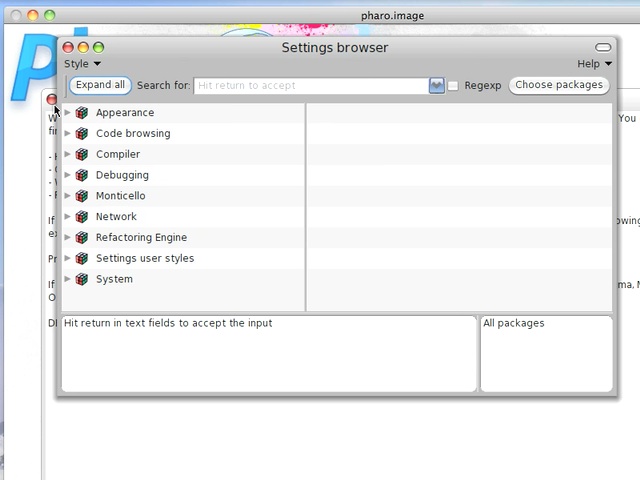Click the All packages text pane
Viewport: 640px width, 480px height.
547,353
